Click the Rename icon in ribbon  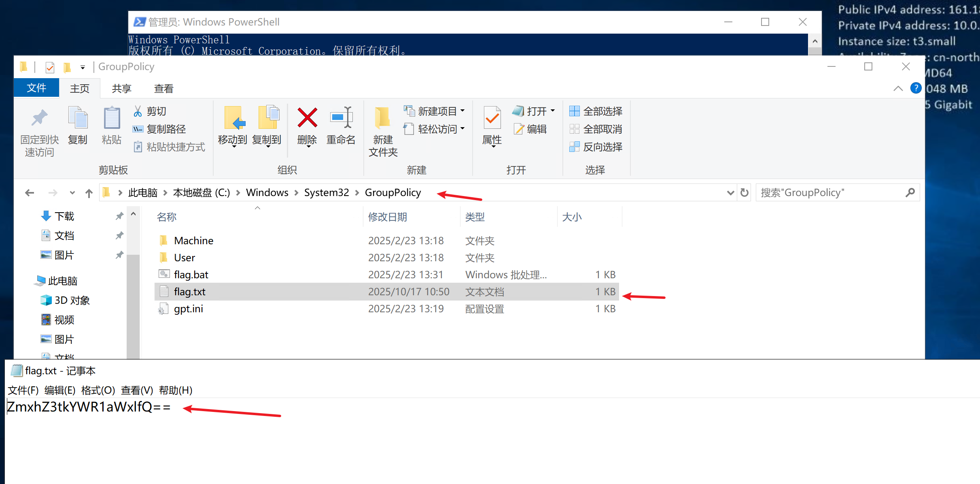[x=341, y=118]
